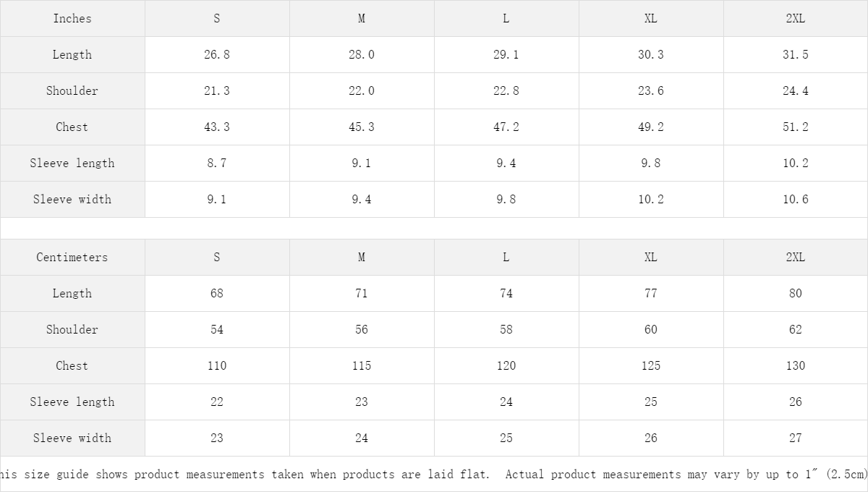Select the 43.3 chest value for size S
This screenshot has height=492, width=868.
217,127
